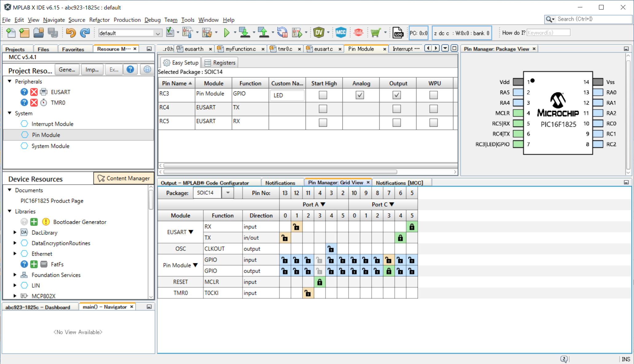Viewport: 634px width, 364px height.
Task: Click the New File toolbar icon
Action: click(x=11, y=33)
